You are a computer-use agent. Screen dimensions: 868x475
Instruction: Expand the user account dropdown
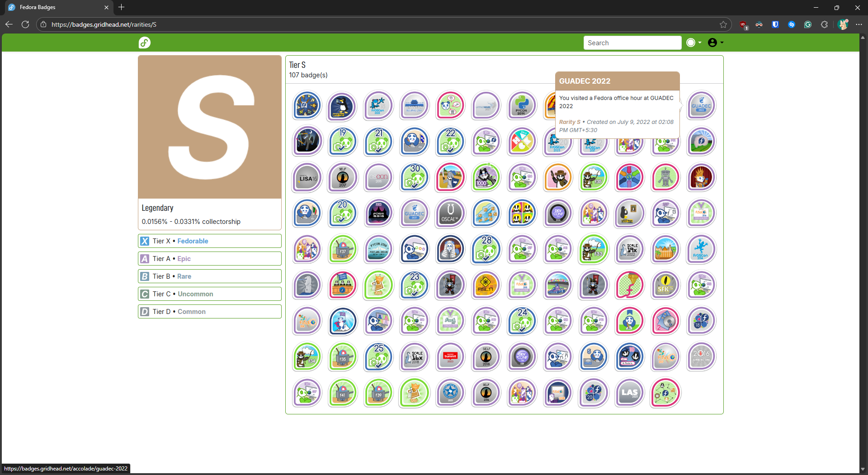tap(715, 43)
